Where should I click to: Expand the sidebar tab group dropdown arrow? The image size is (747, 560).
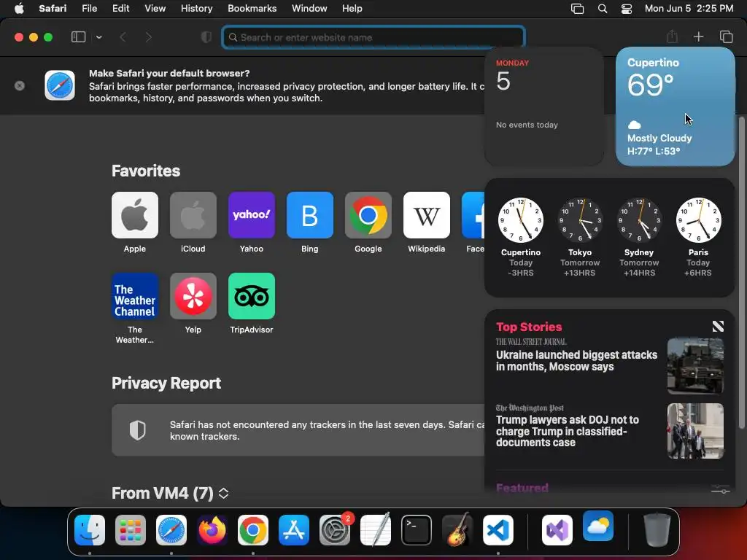[99, 37]
